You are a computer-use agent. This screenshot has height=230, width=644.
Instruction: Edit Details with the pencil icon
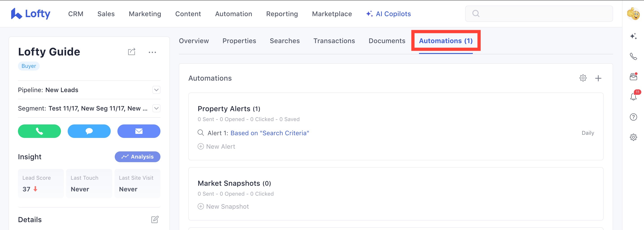pos(155,219)
